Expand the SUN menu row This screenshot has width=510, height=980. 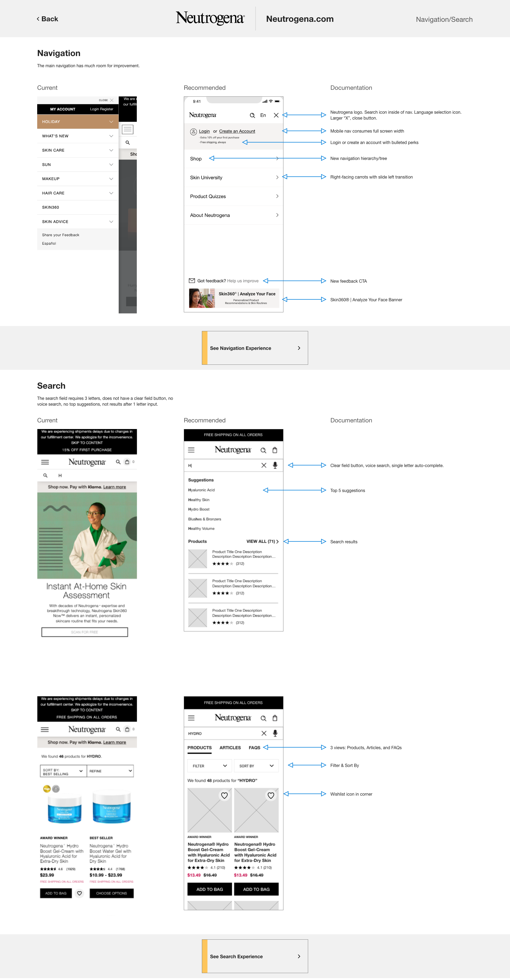point(78,165)
